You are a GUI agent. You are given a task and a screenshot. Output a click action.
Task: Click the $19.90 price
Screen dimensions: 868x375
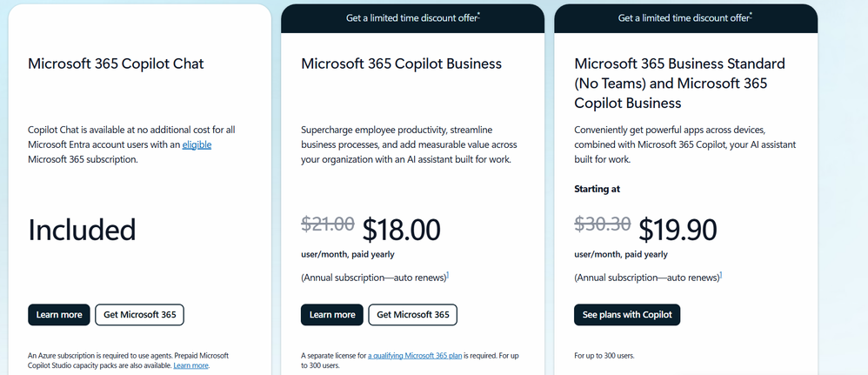pyautogui.click(x=678, y=230)
